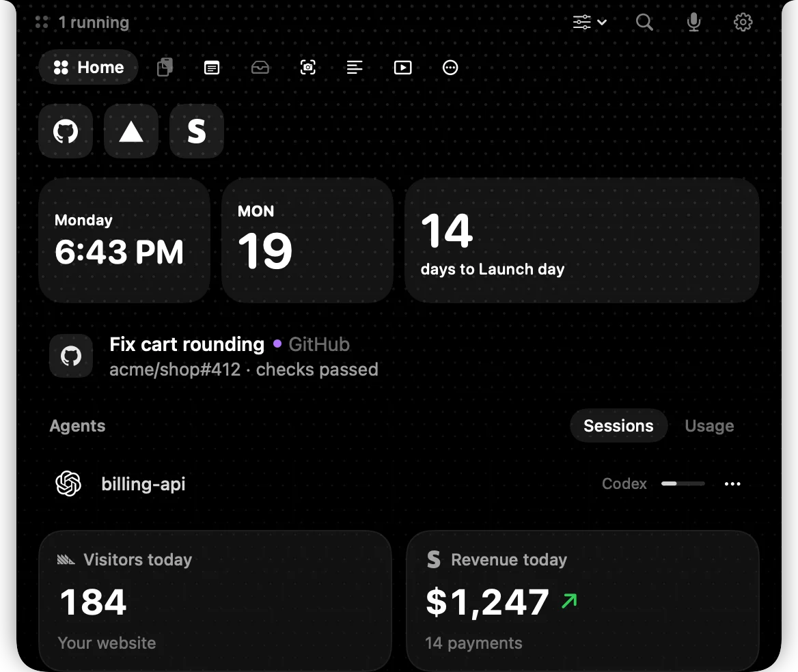This screenshot has height=672, width=798.
Task: Open the aligned text lines tab icon
Action: (x=354, y=67)
